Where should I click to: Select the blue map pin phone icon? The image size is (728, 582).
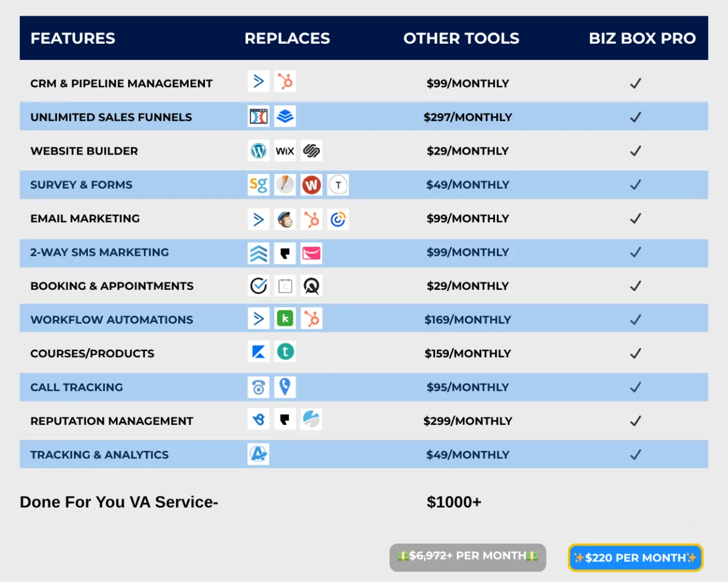[285, 387]
